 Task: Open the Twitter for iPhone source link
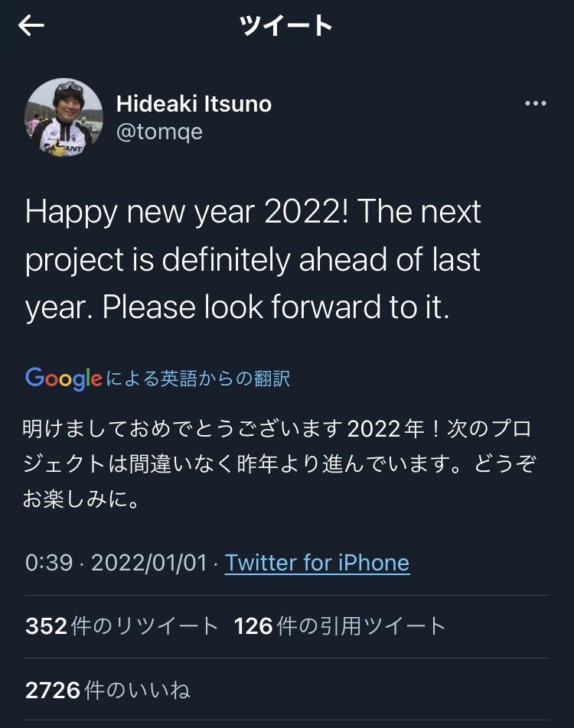(317, 563)
